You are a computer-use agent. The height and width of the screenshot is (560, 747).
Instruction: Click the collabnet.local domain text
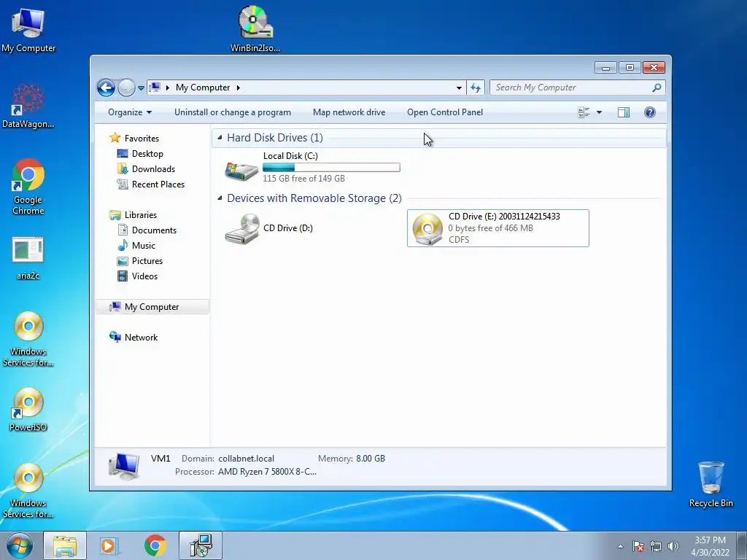[x=247, y=459]
